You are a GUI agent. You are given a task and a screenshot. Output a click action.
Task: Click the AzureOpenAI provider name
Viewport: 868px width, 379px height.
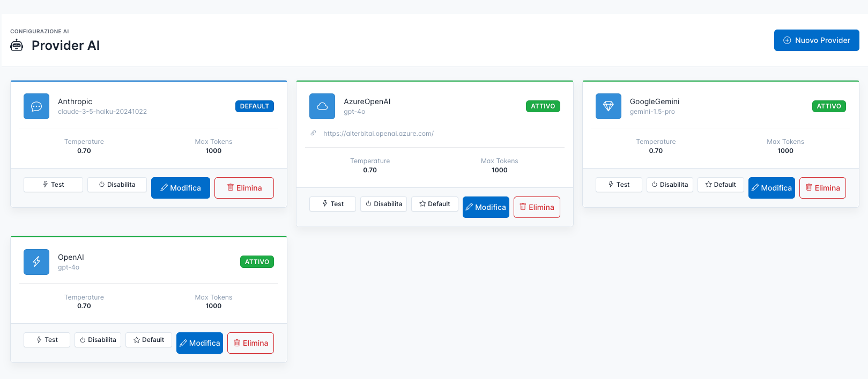(x=367, y=101)
